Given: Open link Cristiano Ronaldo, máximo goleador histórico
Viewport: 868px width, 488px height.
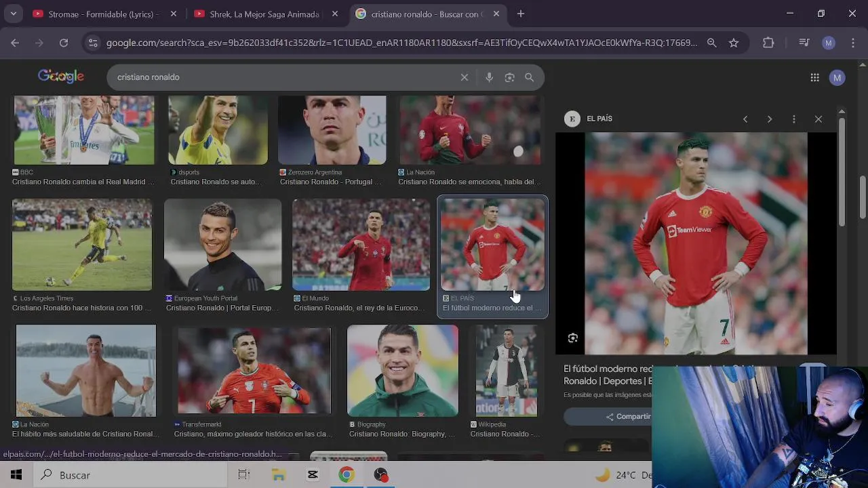Looking at the screenshot, I should 254,434.
